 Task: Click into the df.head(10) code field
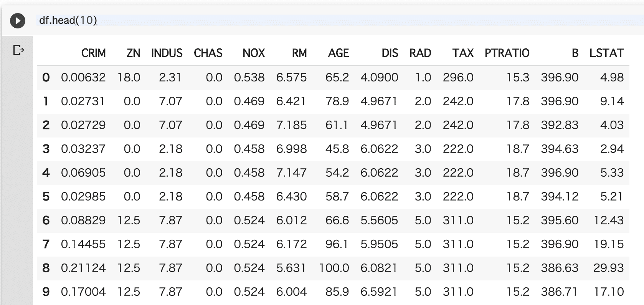tap(340, 20)
